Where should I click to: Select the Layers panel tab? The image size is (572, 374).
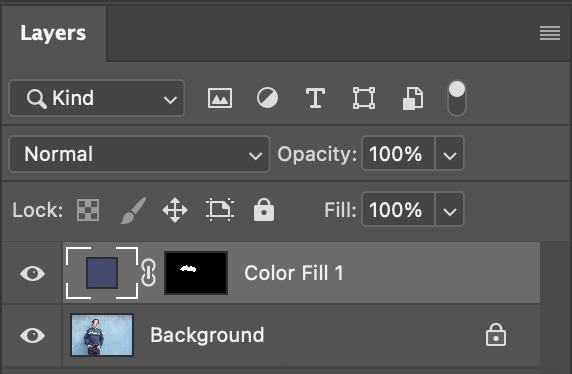click(53, 33)
